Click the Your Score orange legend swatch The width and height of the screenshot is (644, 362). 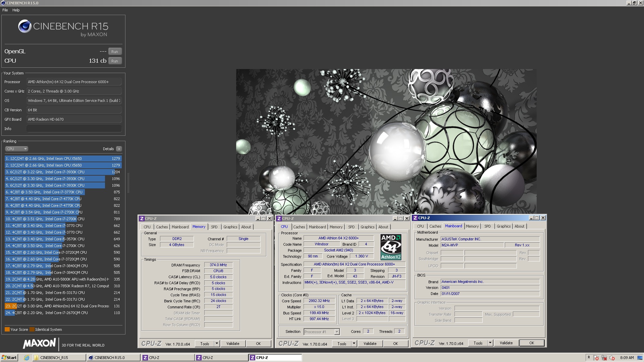7,329
